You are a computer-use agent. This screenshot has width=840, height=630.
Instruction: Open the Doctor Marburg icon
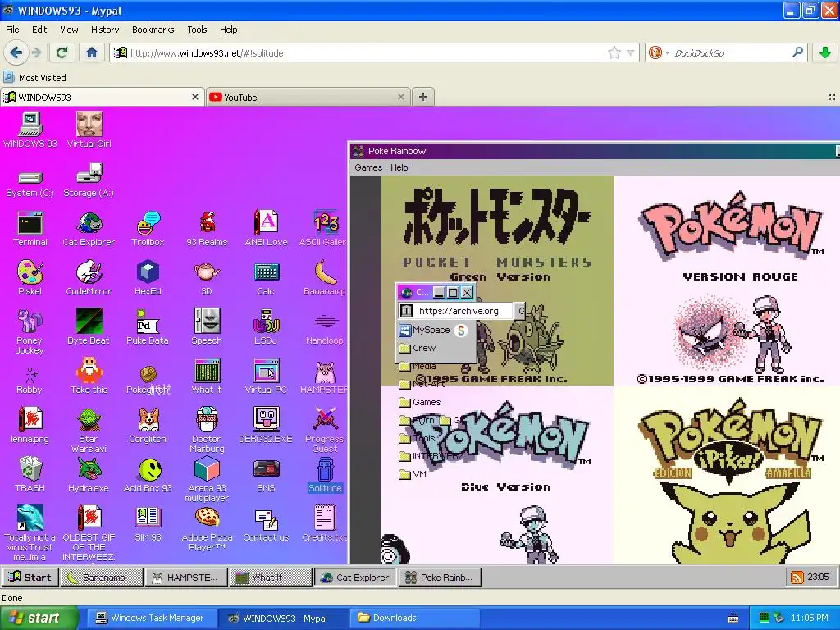pyautogui.click(x=207, y=430)
